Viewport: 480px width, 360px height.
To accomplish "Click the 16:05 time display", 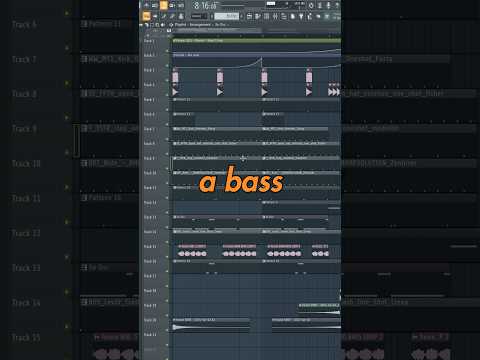I will tap(209, 5).
